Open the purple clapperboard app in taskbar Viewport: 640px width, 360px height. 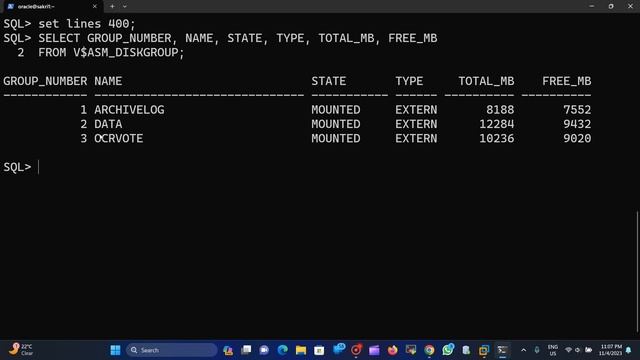(374, 350)
